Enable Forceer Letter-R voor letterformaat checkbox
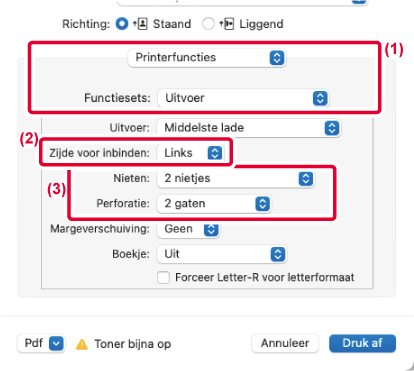This screenshot has width=414, height=371. click(163, 277)
